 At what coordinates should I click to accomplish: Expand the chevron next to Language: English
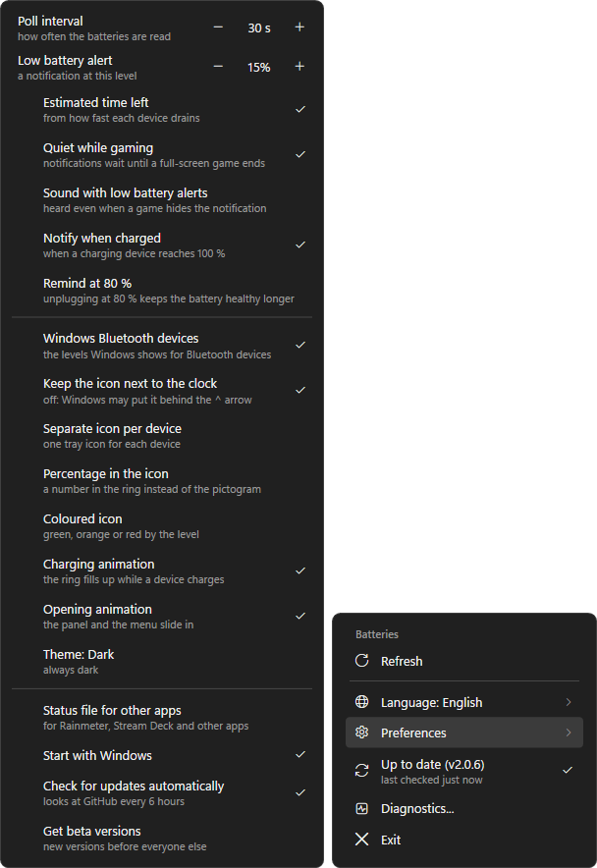click(x=569, y=702)
